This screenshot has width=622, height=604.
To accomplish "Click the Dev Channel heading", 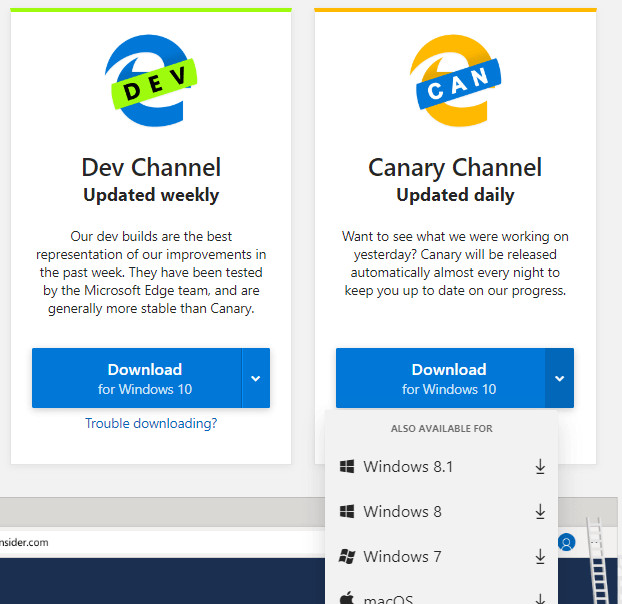I will point(151,167).
